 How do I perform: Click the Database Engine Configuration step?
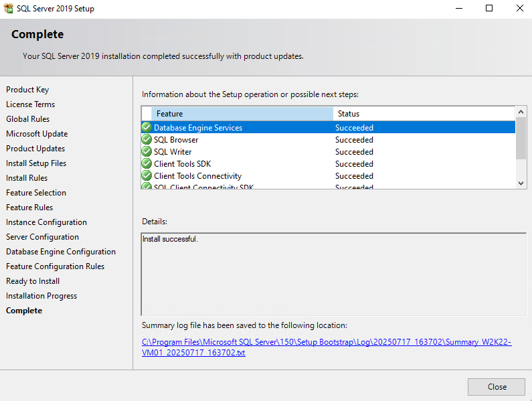point(61,252)
